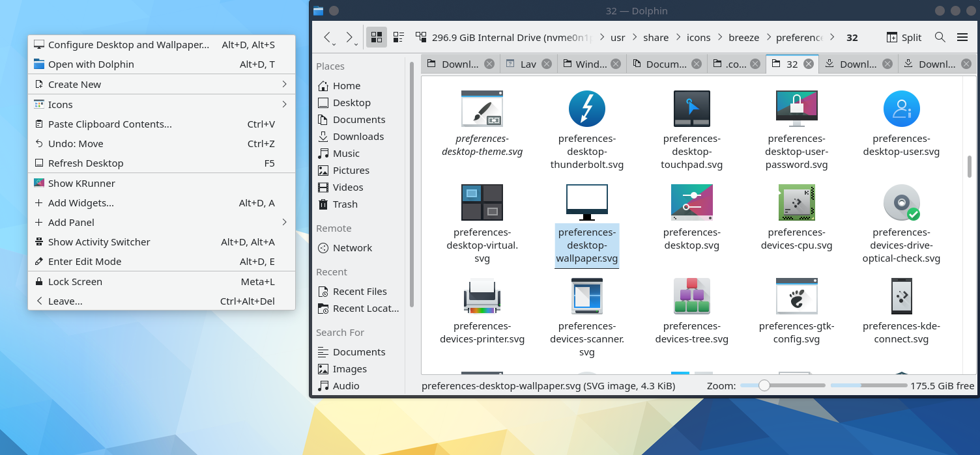This screenshot has height=455, width=980.
Task: Select preferences-desktop-wallpaper.svg monitor icon
Action: click(x=587, y=202)
